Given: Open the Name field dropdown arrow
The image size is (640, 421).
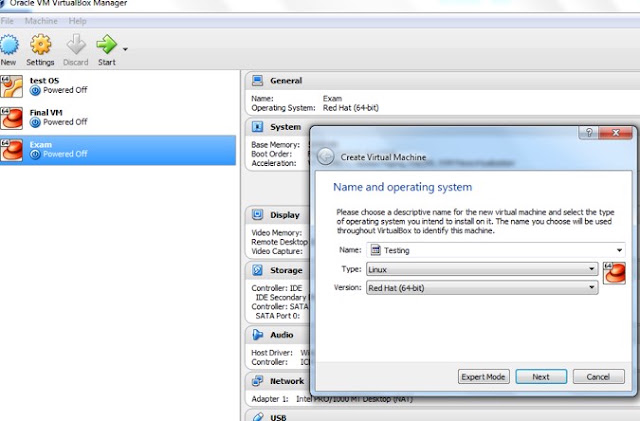Looking at the screenshot, I should [619, 250].
